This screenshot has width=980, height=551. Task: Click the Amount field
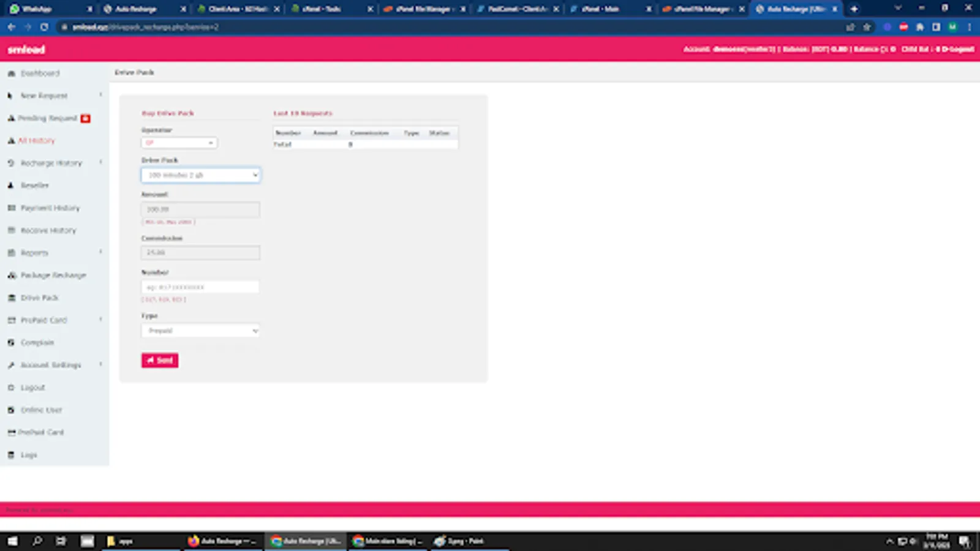200,209
